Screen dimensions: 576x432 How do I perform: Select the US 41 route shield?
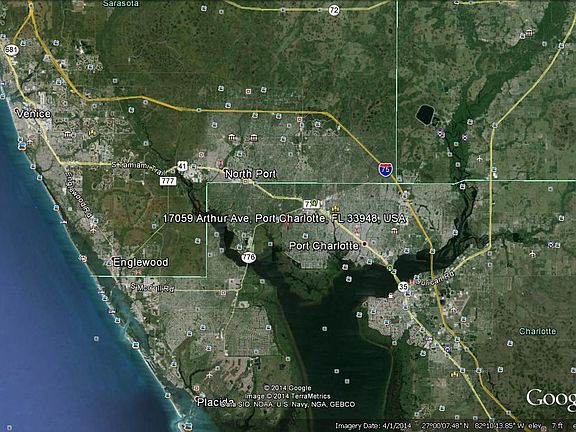tap(182, 166)
